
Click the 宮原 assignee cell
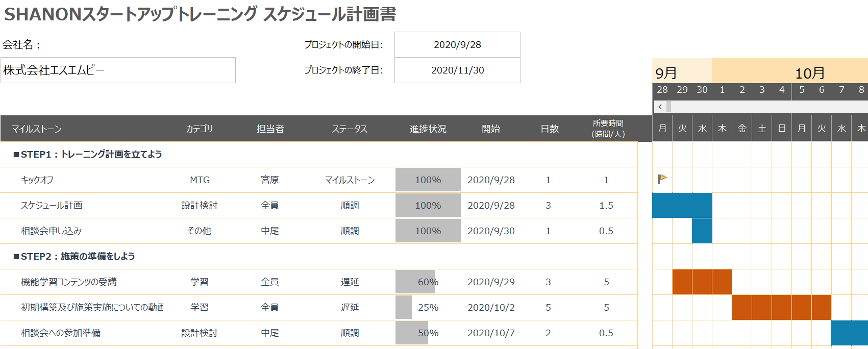270,180
